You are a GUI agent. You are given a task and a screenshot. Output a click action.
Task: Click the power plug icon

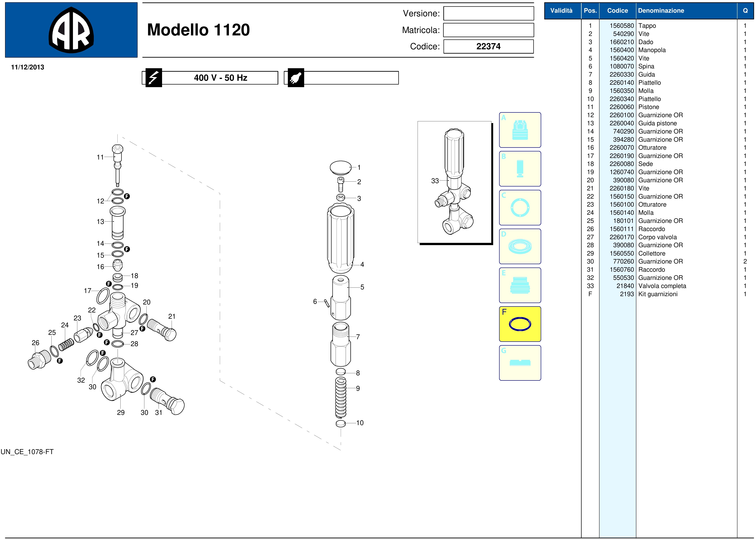pos(296,78)
